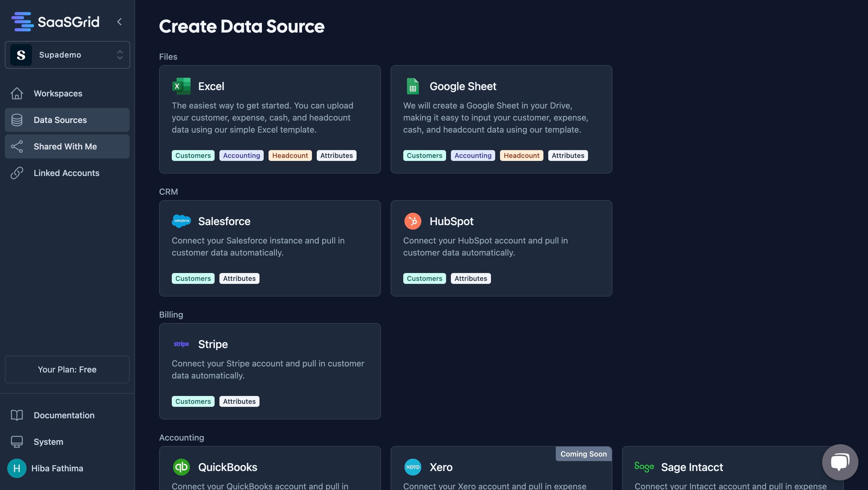Go to Workspaces in the sidebar
The width and height of the screenshot is (868, 490).
[67, 93]
